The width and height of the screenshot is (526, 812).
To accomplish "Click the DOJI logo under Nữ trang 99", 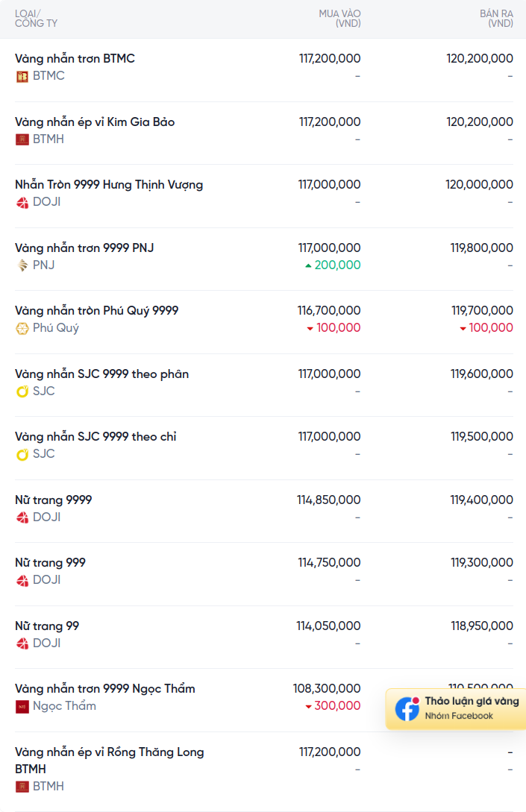I will tap(22, 643).
